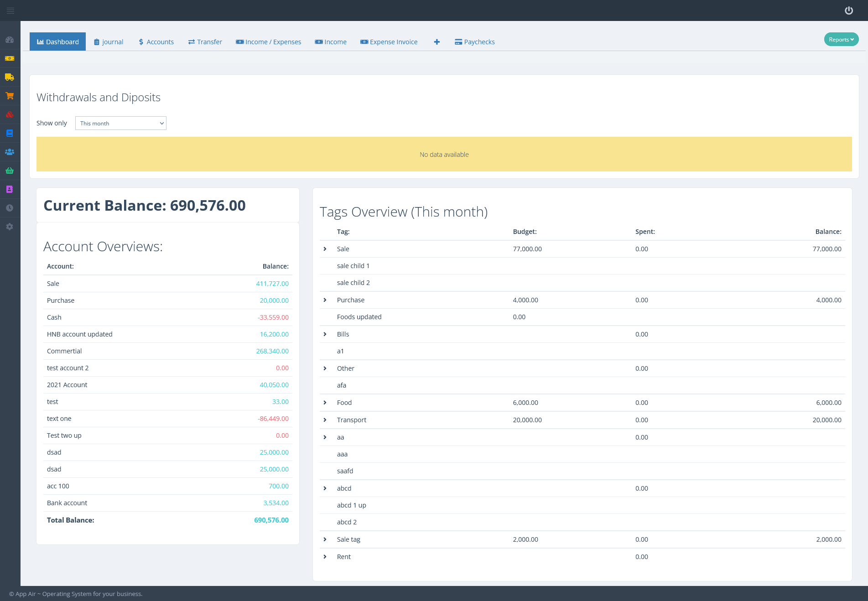Go to the Paychecks tab

click(474, 42)
